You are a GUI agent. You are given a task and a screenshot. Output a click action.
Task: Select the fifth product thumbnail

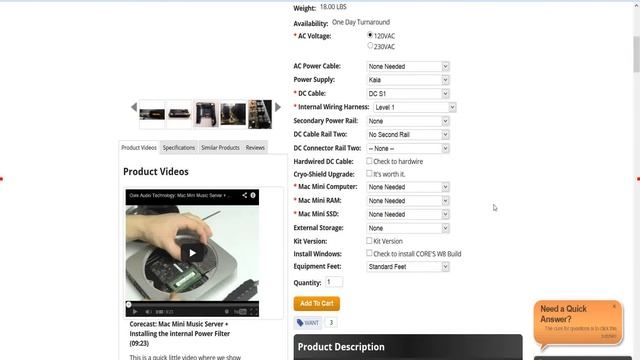pos(260,114)
